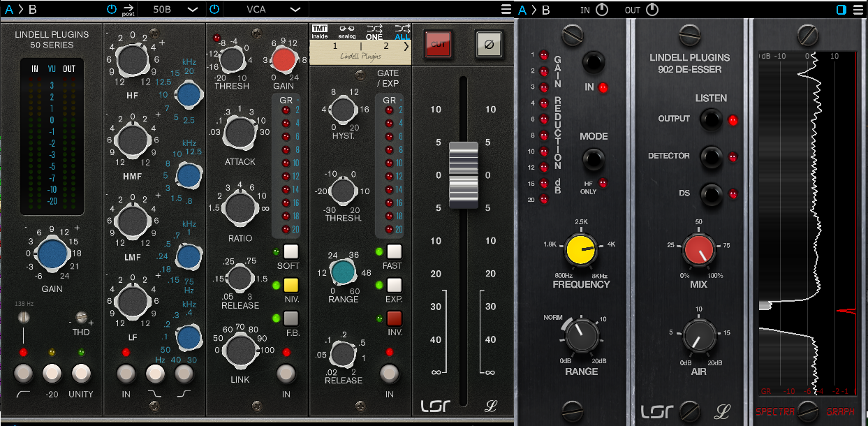
Task: Toggle the 50B EQ module power icon
Action: (112, 9)
